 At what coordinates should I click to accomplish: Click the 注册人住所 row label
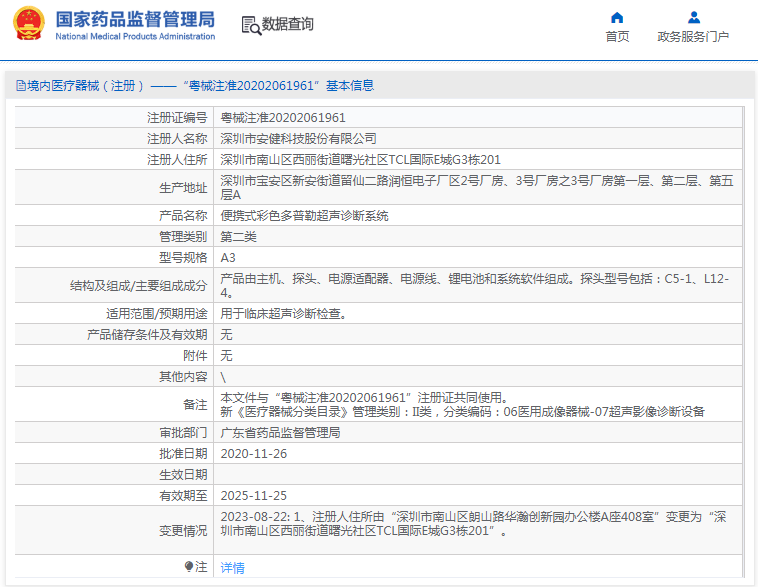click(x=177, y=160)
